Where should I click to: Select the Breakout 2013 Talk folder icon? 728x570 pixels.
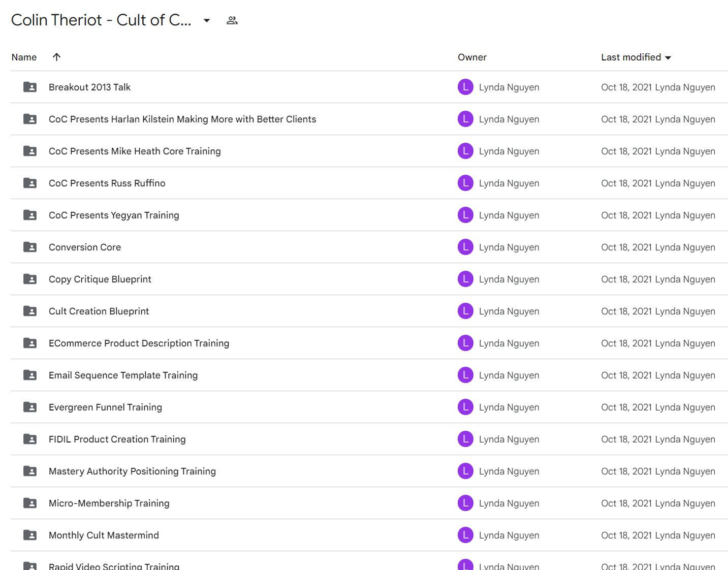coord(30,87)
